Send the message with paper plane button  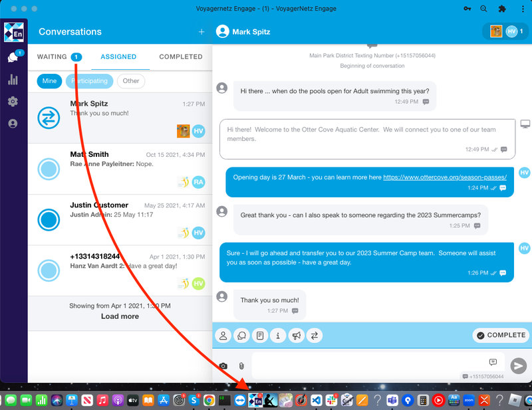click(x=519, y=366)
